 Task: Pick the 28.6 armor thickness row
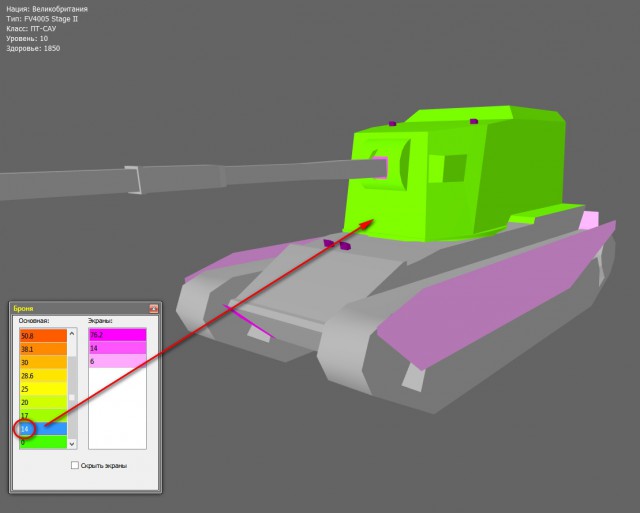coord(43,375)
